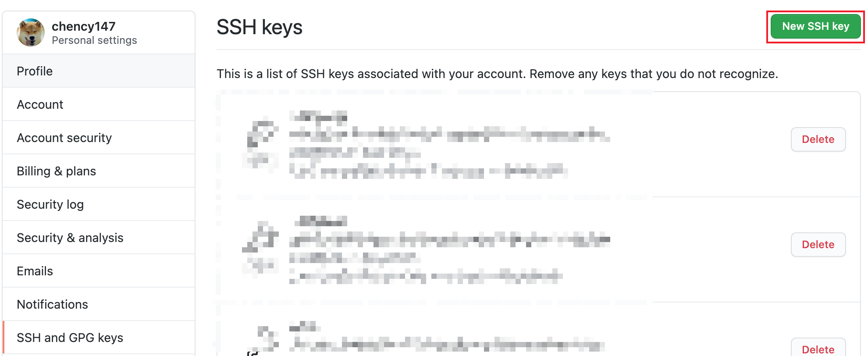The height and width of the screenshot is (356, 868).
Task: Click the chency147 username link
Action: 84,26
